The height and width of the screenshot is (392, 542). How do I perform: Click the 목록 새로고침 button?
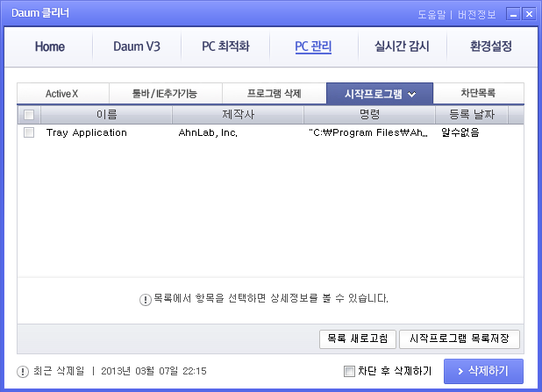[358, 339]
